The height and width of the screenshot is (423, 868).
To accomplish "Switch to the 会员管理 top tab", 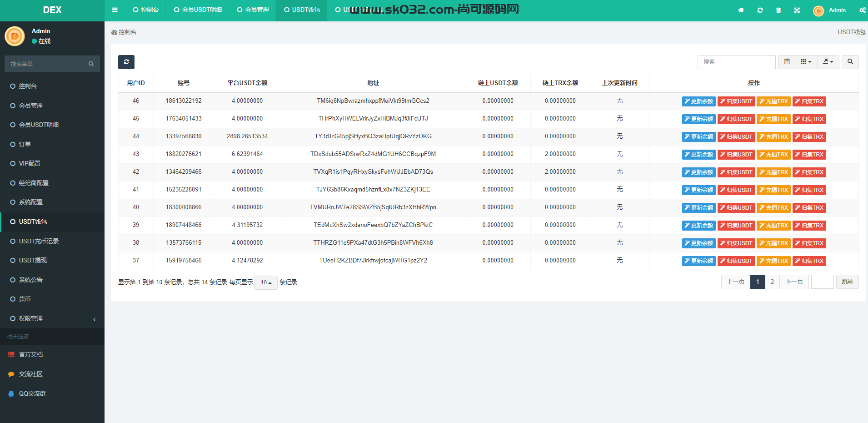I will click(x=253, y=10).
